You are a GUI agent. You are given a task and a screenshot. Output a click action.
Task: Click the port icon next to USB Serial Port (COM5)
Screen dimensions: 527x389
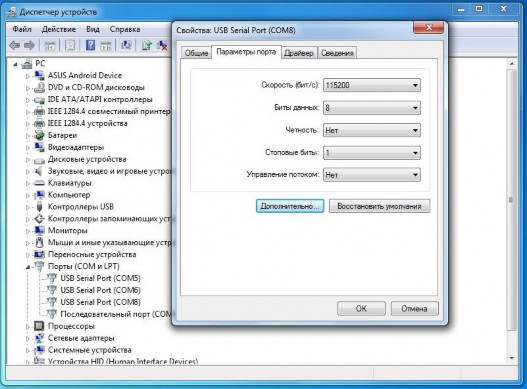pyautogui.click(x=52, y=278)
